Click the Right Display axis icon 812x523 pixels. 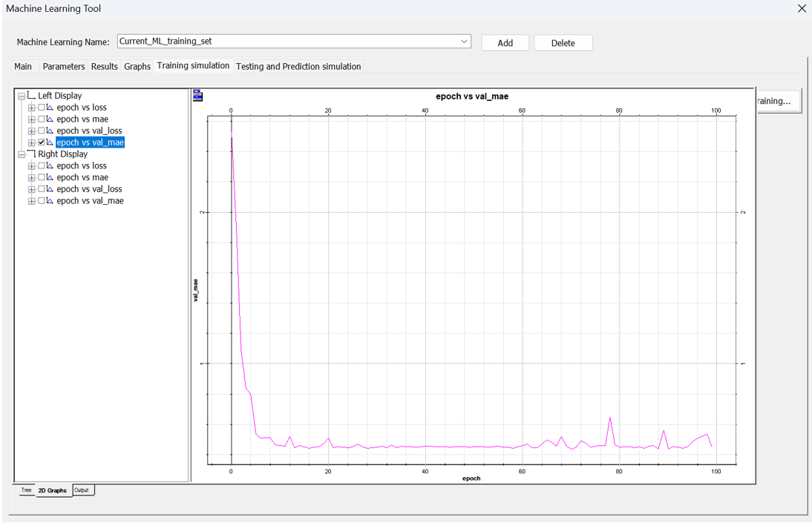[x=31, y=154]
